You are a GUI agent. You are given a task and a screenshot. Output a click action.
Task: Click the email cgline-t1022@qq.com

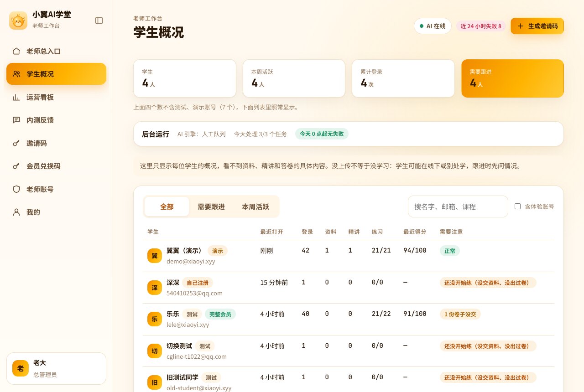point(197,356)
